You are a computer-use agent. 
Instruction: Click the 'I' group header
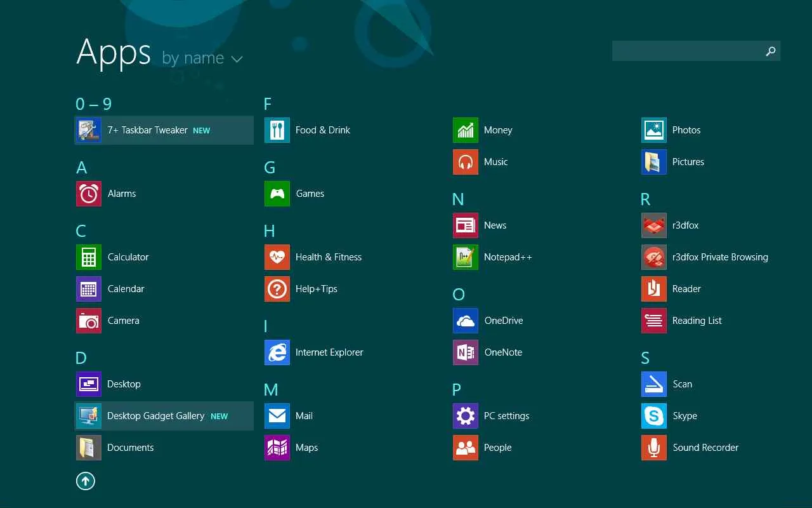(x=266, y=326)
